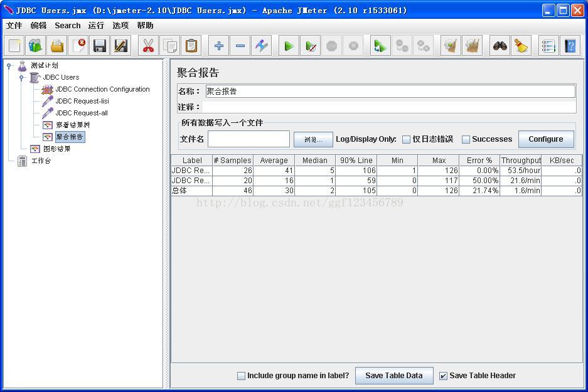Open the 运行 menu
The image size is (588, 392).
(x=96, y=26)
